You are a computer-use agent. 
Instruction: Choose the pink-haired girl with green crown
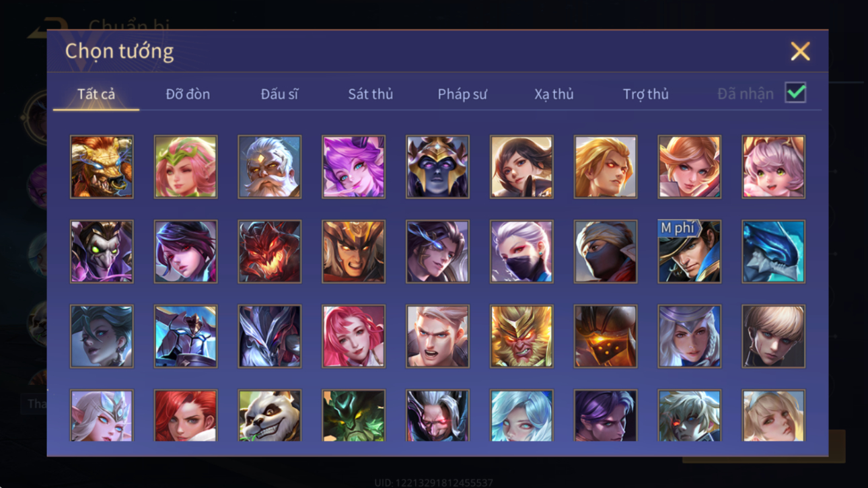click(186, 167)
